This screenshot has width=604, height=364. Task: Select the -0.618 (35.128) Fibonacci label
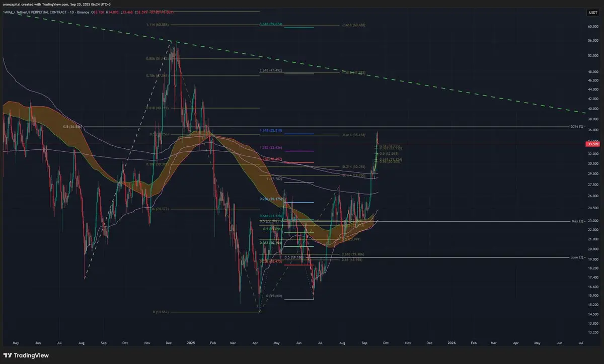(353, 135)
